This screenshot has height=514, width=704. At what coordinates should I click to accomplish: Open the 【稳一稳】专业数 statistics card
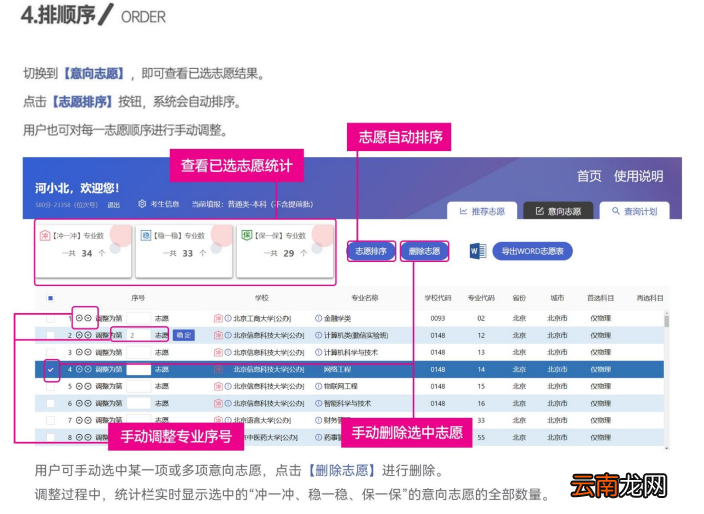click(184, 250)
